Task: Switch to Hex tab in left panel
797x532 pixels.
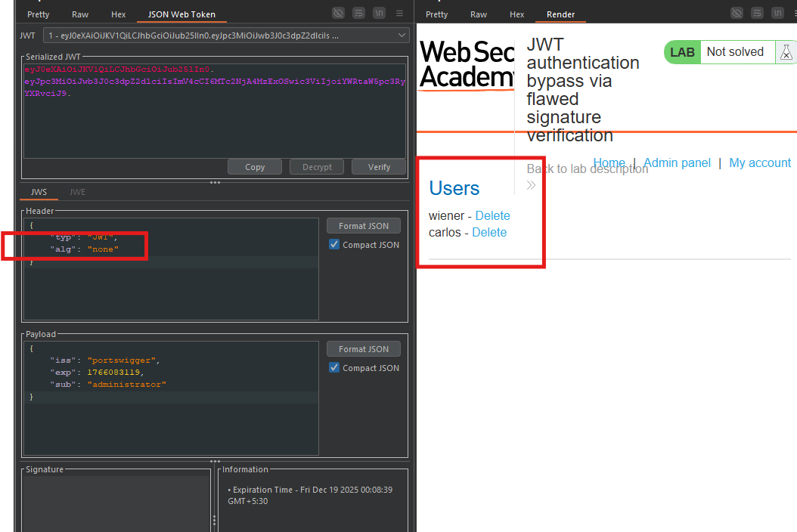Action: coord(119,14)
